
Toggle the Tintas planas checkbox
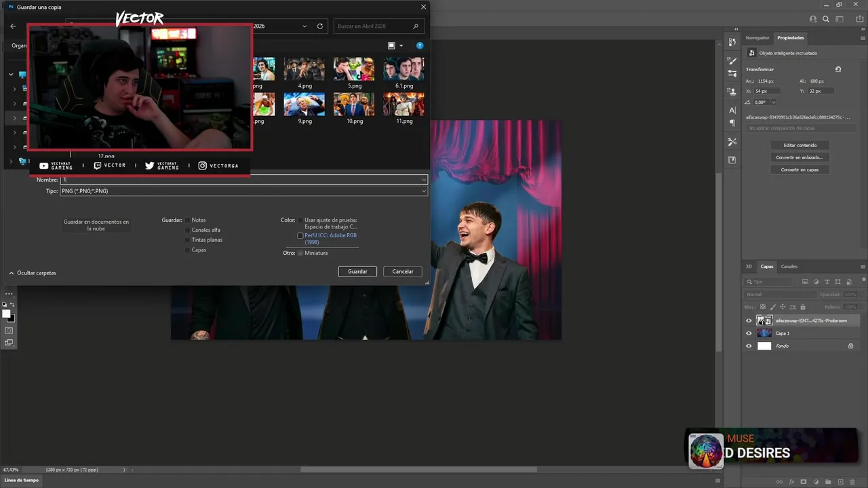[x=188, y=240]
